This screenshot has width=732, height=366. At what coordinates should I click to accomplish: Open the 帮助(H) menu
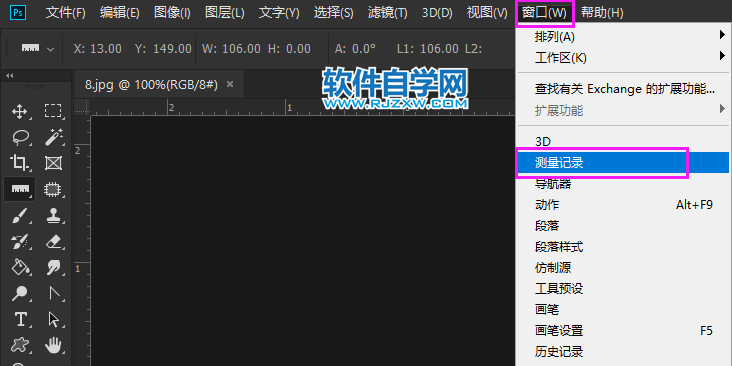[602, 13]
